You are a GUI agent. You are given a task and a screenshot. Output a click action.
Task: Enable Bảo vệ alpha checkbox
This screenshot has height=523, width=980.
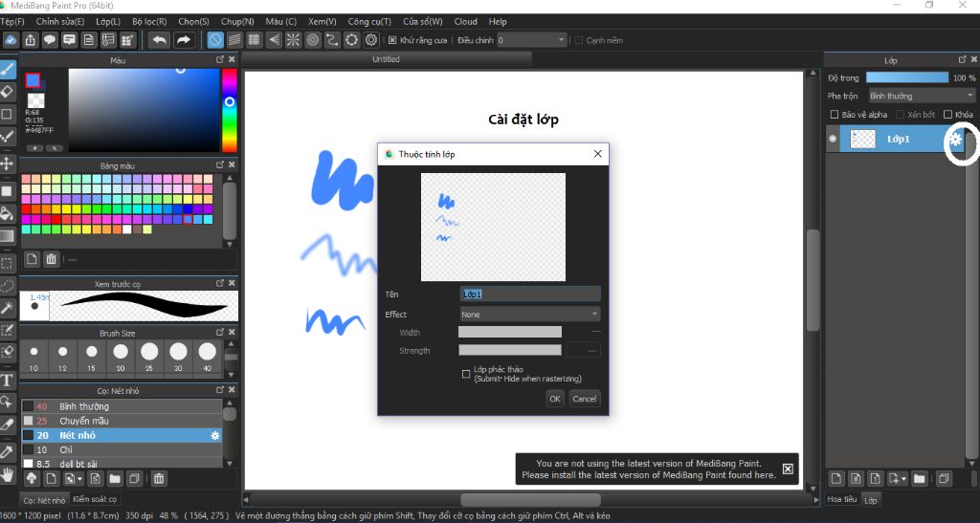coord(834,115)
